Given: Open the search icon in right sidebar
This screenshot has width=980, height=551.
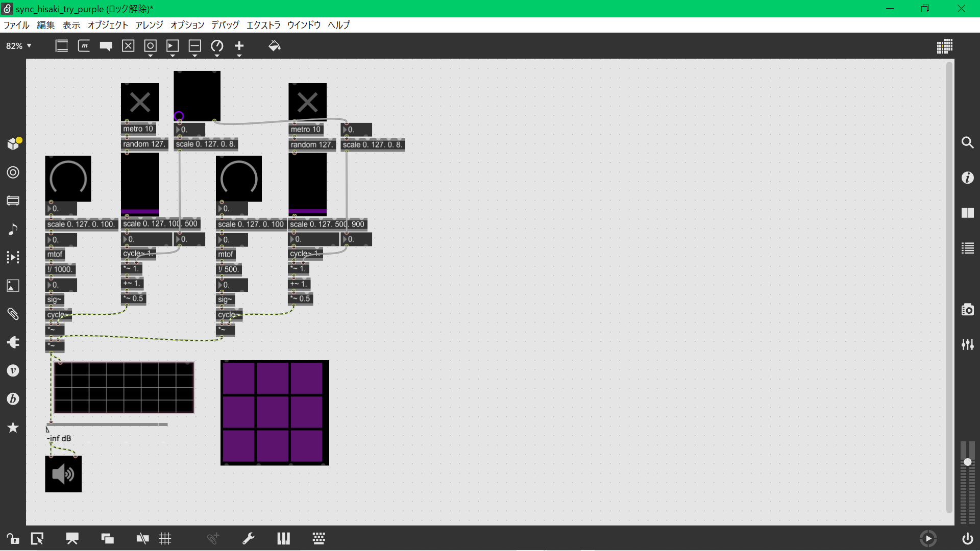Looking at the screenshot, I should pos(967,142).
